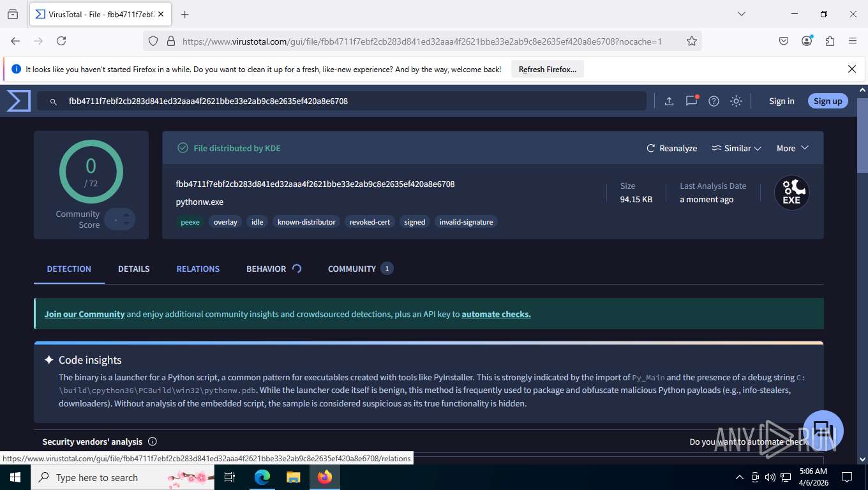Viewport: 868px width, 490px height.
Task: Click the page scrollbar down arrow
Action: coord(862,459)
